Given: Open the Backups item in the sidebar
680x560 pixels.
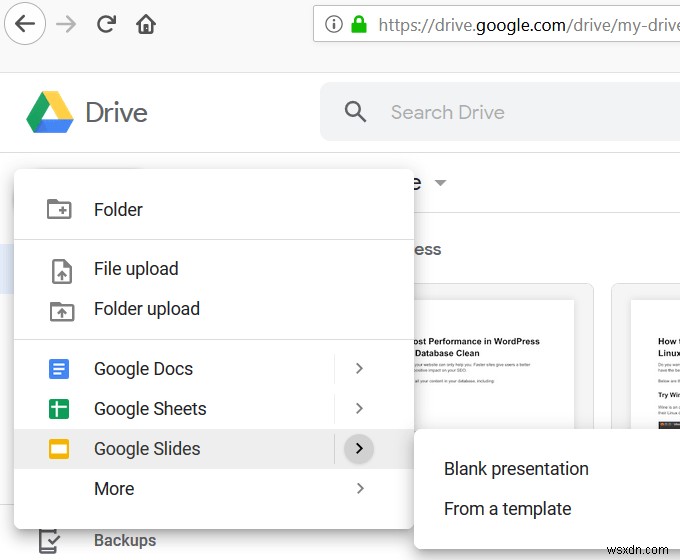Looking at the screenshot, I should pos(124,540).
